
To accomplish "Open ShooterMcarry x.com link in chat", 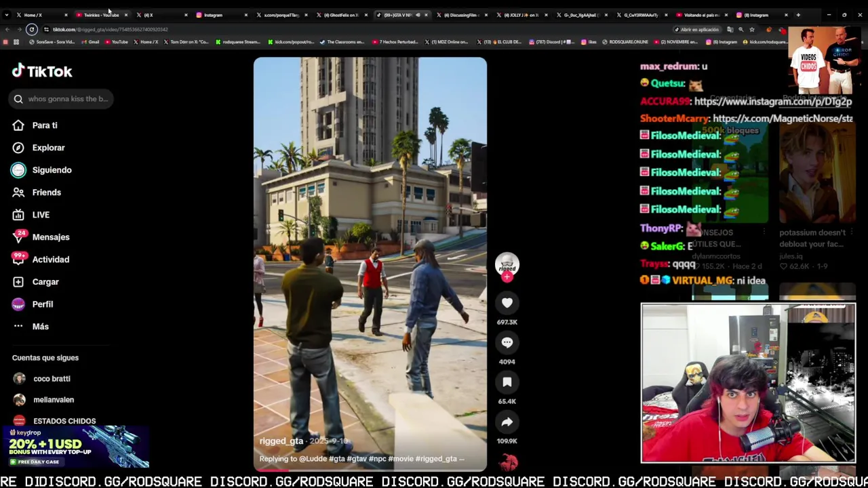I will 783,119.
